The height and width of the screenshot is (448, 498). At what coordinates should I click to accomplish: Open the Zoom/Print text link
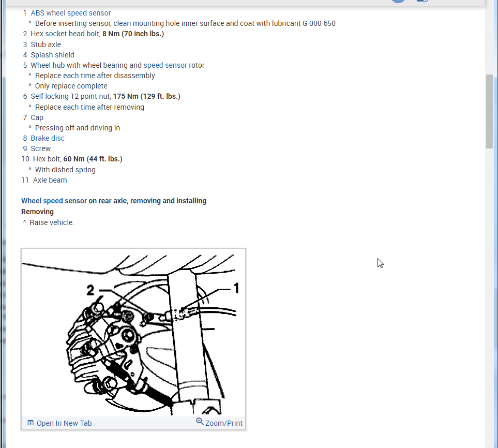click(223, 423)
